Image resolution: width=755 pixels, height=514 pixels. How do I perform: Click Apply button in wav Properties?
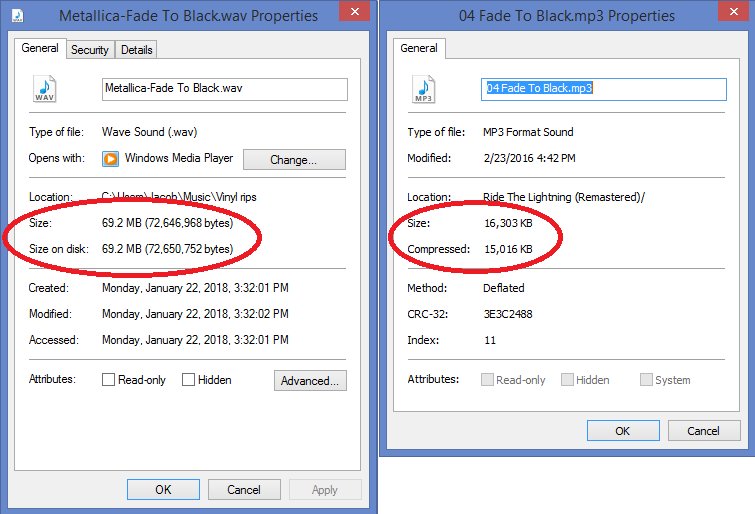point(325,489)
